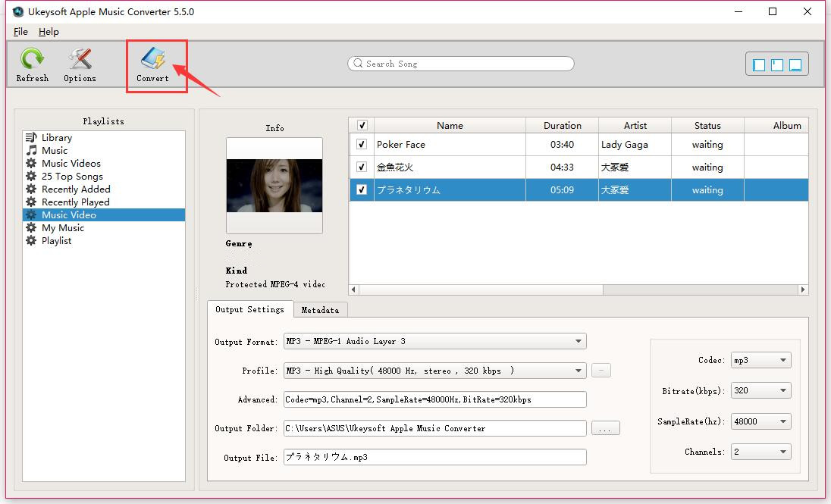Start conversion with the Convert icon
The width and height of the screenshot is (831, 504).
tap(152, 58)
